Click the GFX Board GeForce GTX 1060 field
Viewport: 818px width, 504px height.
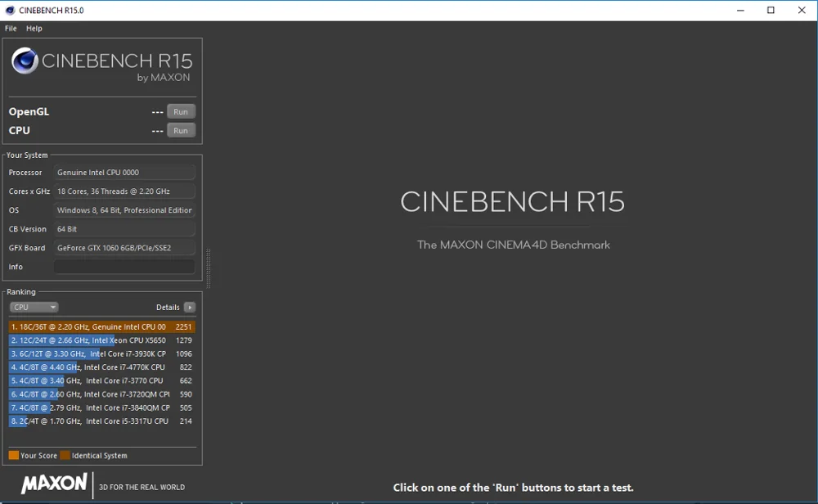click(124, 247)
